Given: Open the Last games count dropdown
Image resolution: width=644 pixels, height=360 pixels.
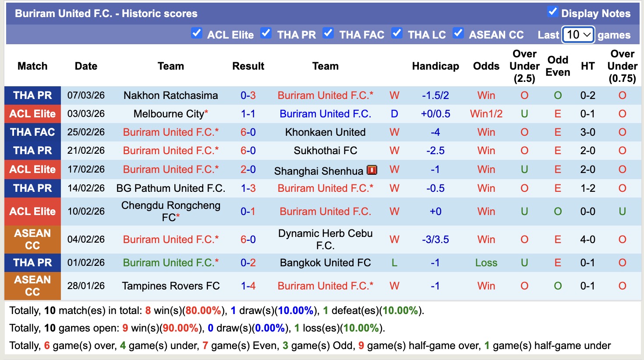Looking at the screenshot, I should point(578,34).
